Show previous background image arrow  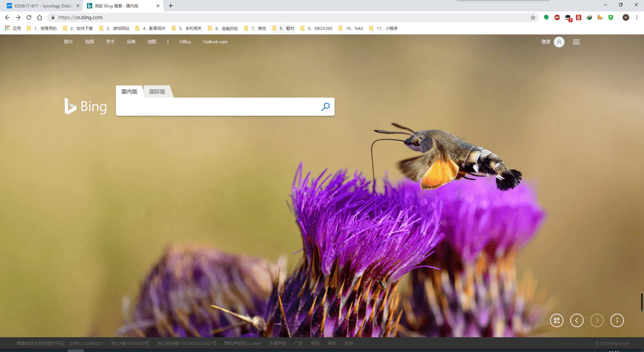[x=577, y=320]
